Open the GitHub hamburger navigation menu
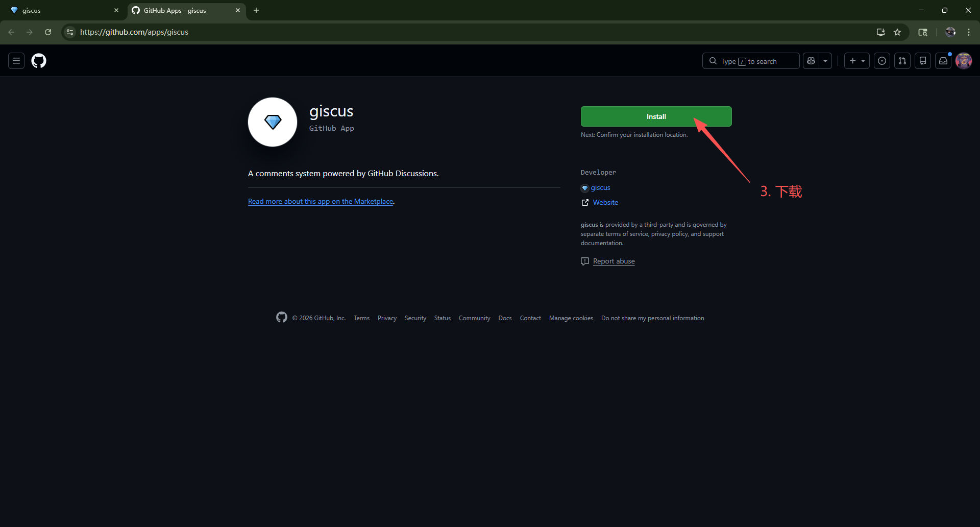Viewport: 980px width, 527px height. [x=16, y=61]
